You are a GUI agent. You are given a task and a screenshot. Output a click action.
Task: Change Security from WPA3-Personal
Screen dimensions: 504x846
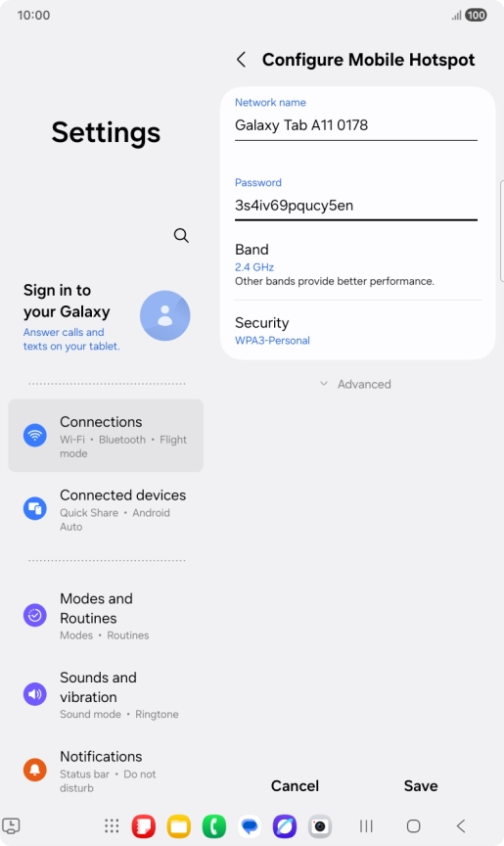357,331
